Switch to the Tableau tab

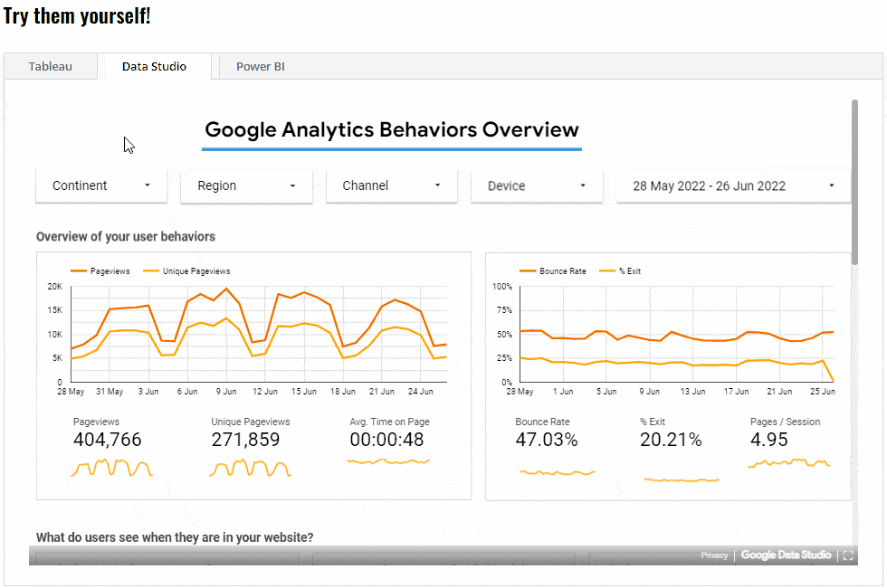pyautogui.click(x=51, y=66)
